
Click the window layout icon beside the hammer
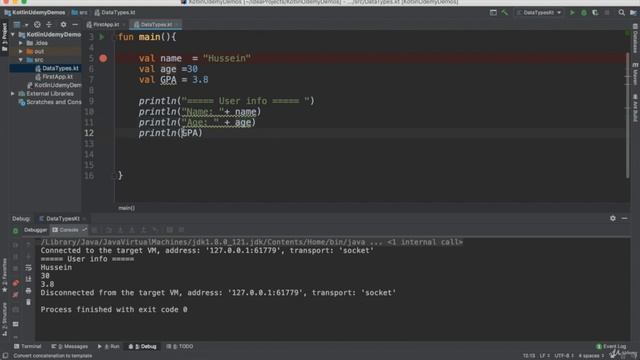pyautogui.click(x=493, y=13)
